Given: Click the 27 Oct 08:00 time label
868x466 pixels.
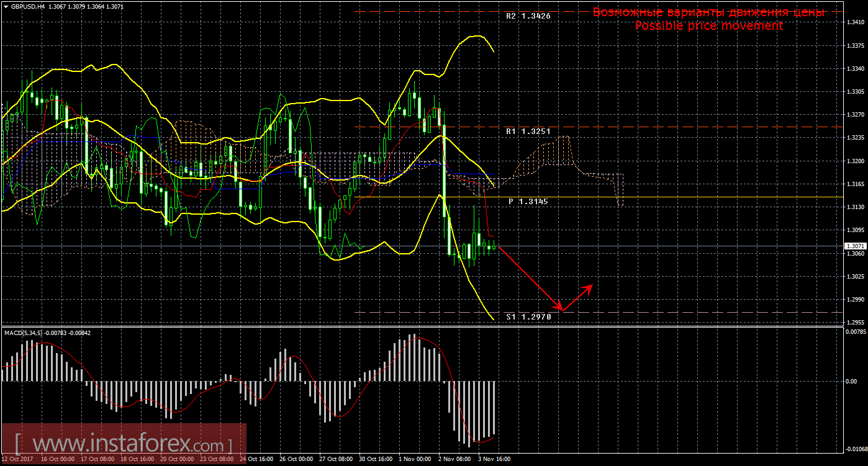Looking at the screenshot, I should (x=336, y=460).
